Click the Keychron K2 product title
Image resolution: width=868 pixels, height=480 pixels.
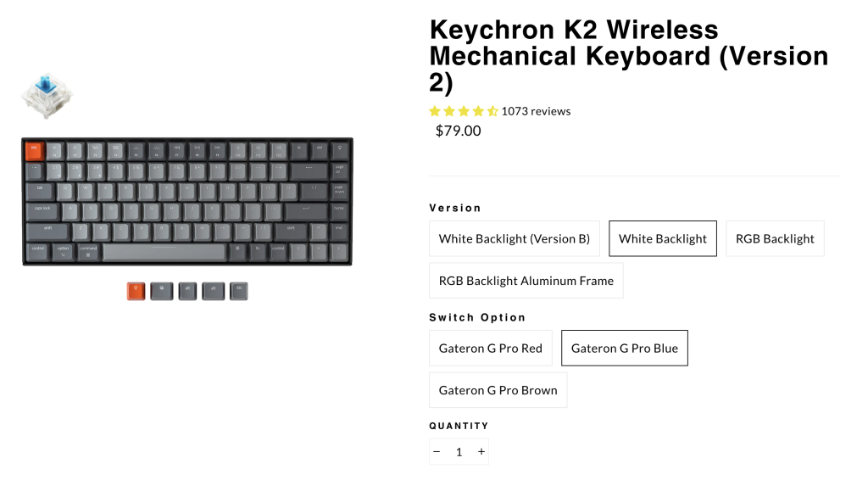coord(628,56)
